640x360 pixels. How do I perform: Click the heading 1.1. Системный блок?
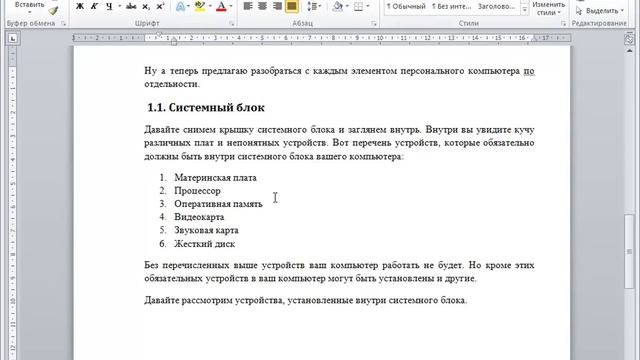(206, 107)
